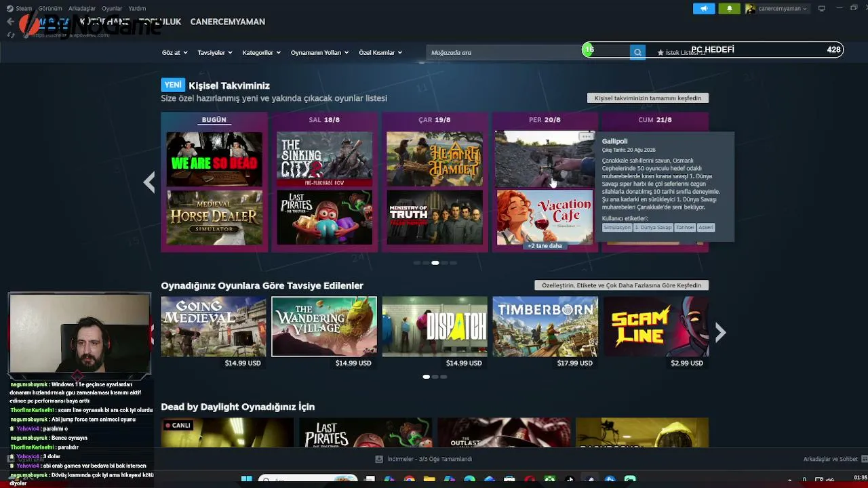This screenshot has height=488, width=868.
Task: Open the three-dot options on the Gallipoli tile
Action: 586,136
